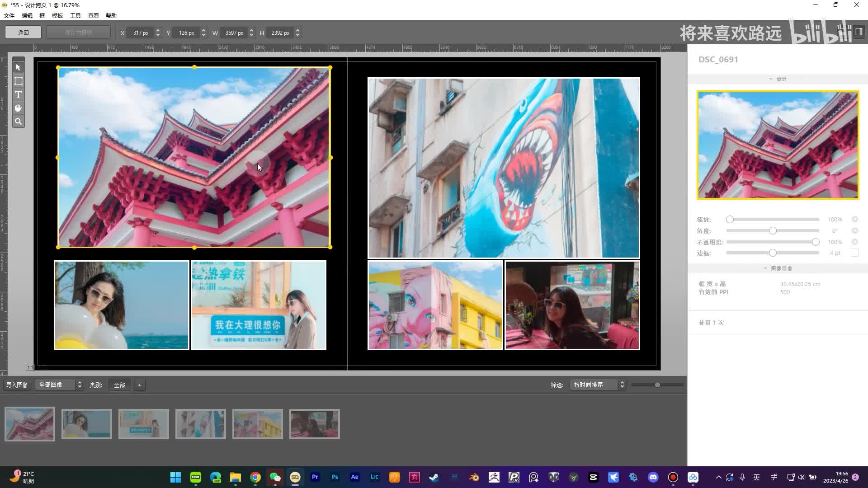Select the frame rectangle tool

[x=18, y=81]
